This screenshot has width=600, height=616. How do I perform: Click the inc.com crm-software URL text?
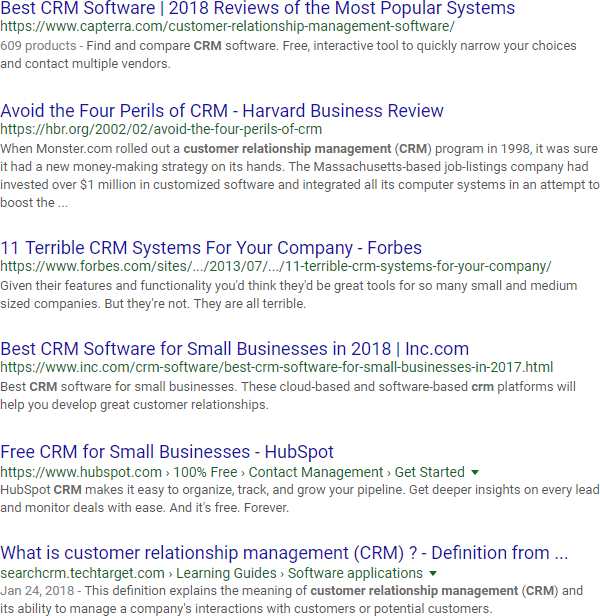tap(276, 367)
